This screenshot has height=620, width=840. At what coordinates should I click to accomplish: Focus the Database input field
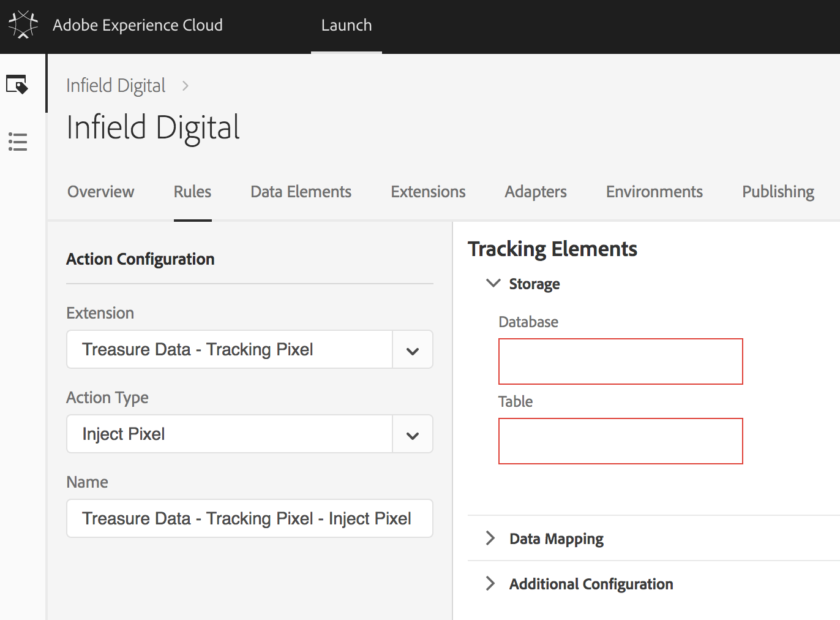point(620,361)
